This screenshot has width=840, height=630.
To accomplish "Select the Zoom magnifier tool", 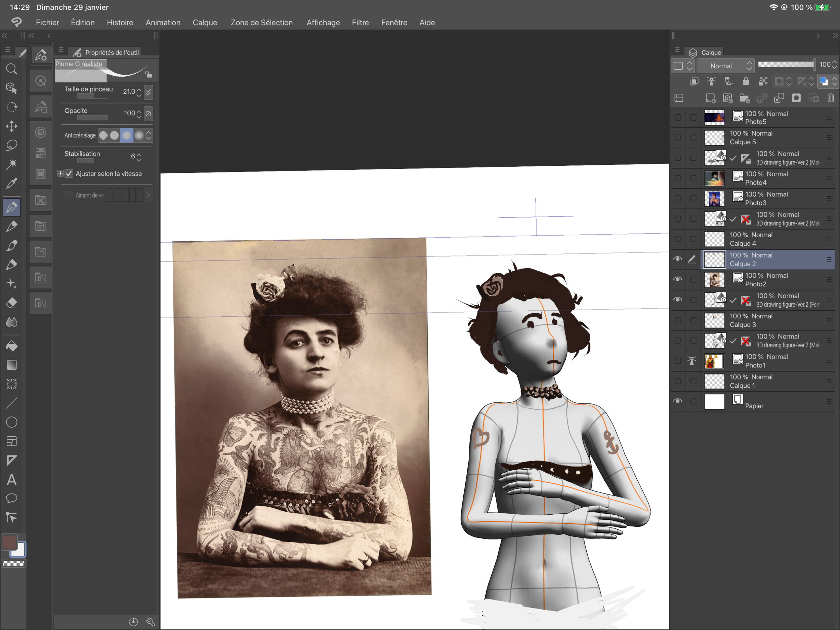I will [12, 69].
